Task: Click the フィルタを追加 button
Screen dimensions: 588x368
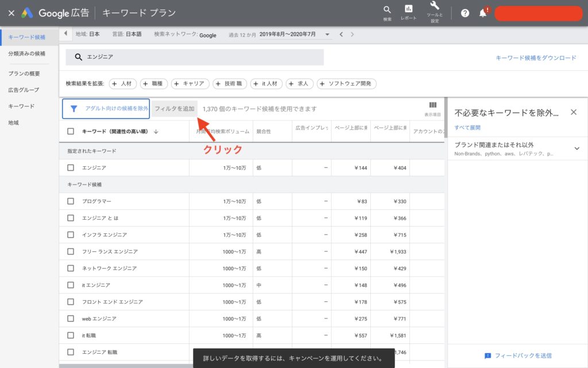Action: (175, 109)
